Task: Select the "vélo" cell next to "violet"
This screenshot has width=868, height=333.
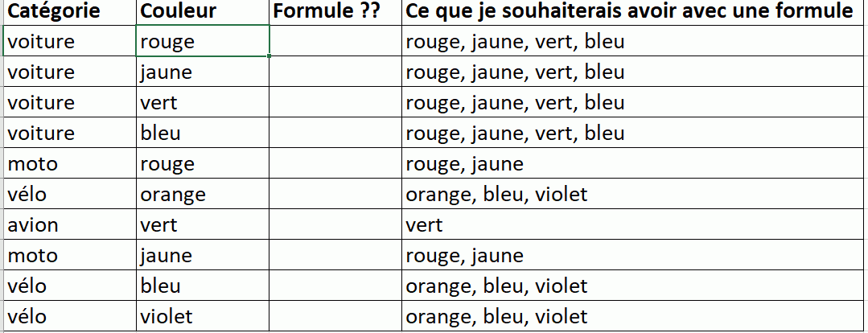Action: point(68,316)
